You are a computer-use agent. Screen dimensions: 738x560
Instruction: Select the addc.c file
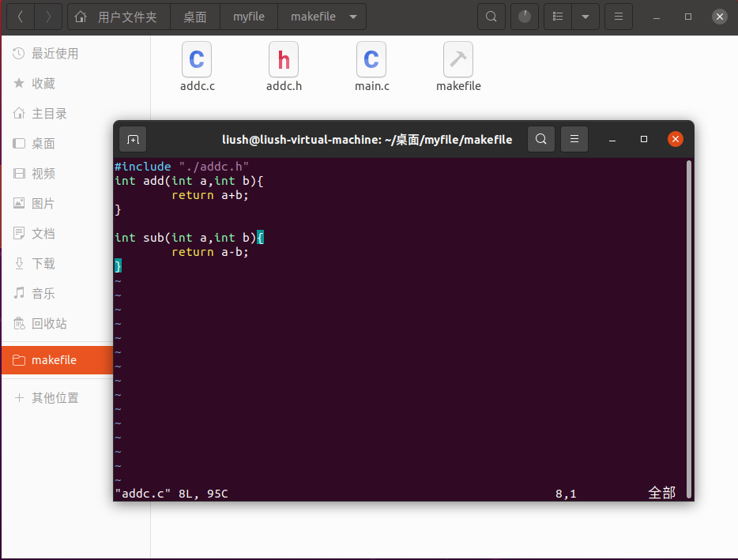click(x=197, y=59)
